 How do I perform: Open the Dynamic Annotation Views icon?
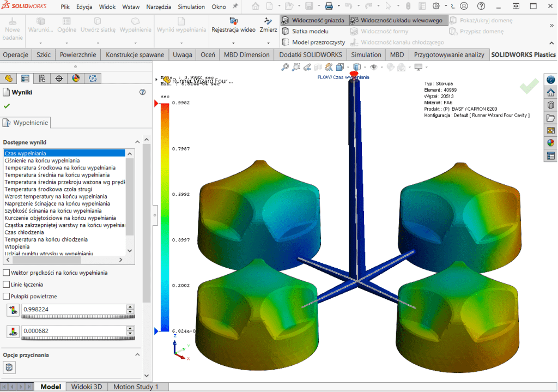pyautogui.click(x=329, y=67)
